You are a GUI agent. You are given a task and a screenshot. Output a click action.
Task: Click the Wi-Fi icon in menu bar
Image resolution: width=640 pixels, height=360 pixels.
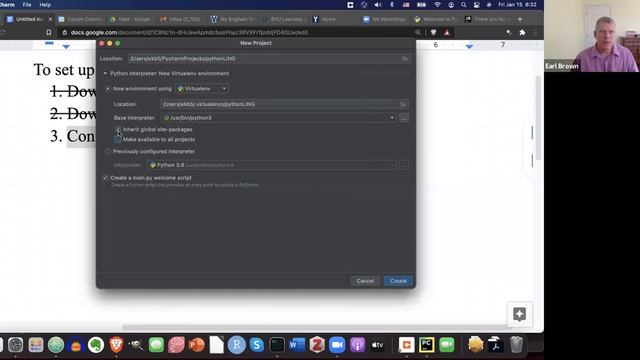[x=437, y=5]
